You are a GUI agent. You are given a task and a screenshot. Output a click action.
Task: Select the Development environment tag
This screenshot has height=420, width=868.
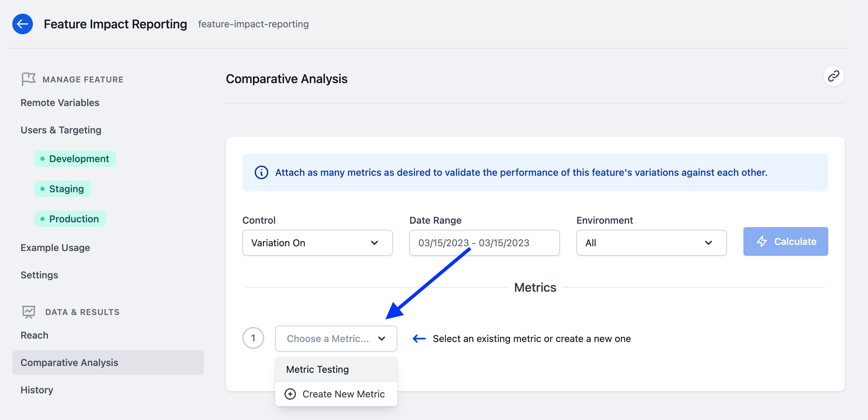pos(75,159)
